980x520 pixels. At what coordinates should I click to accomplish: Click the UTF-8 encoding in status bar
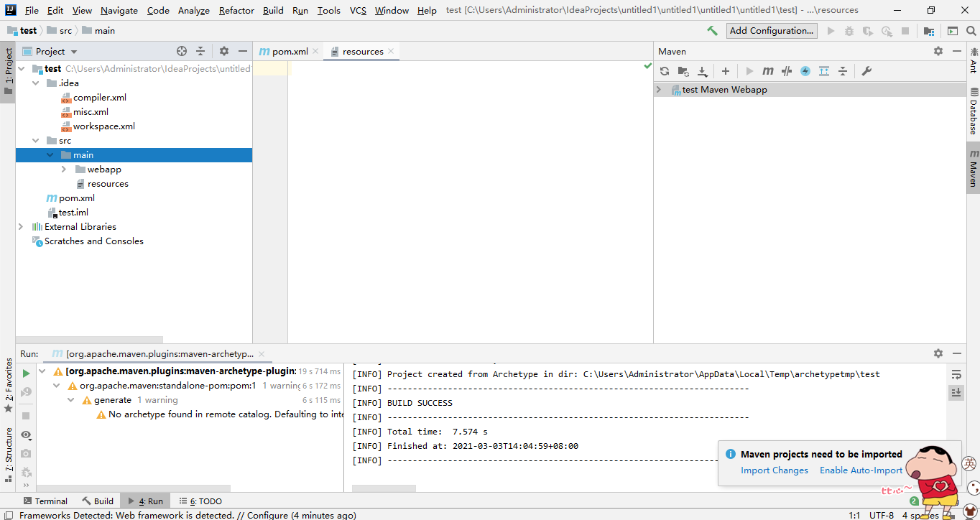pyautogui.click(x=882, y=515)
